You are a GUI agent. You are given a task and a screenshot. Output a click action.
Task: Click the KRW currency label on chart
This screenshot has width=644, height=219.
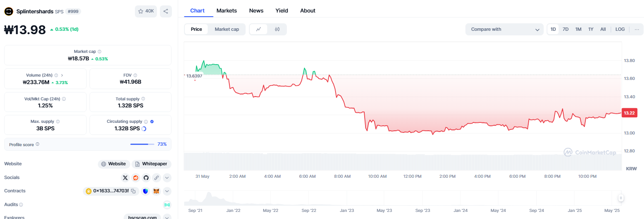[631, 169]
